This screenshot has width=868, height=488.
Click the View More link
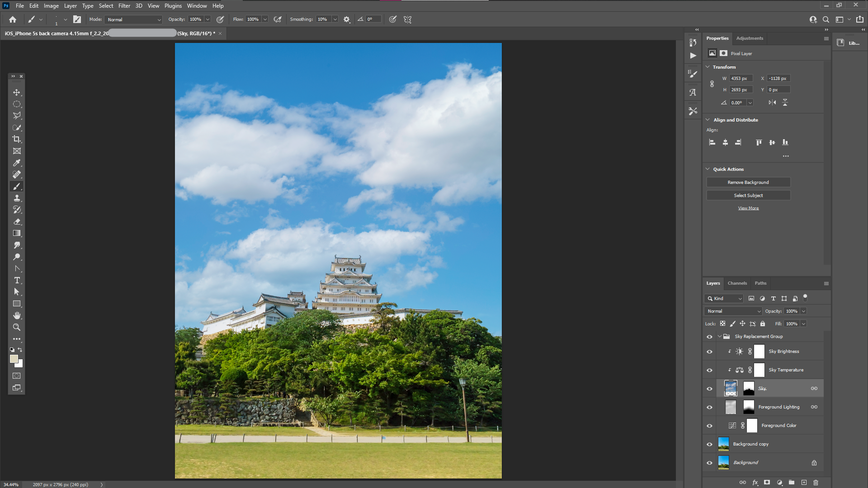(748, 208)
